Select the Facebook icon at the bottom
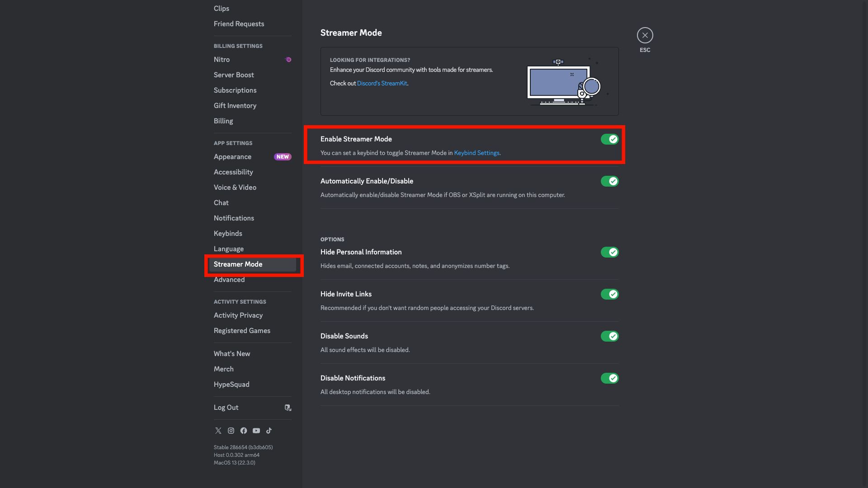The image size is (868, 488). tap(244, 431)
